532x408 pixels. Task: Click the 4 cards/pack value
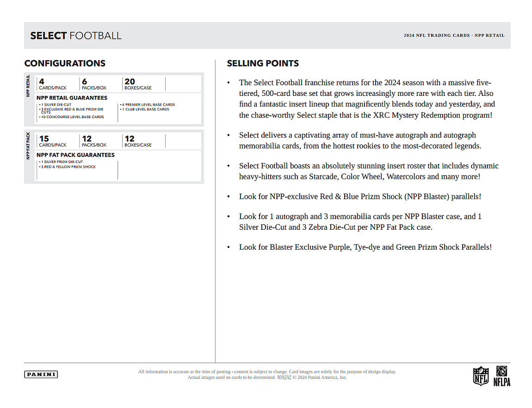click(52, 84)
